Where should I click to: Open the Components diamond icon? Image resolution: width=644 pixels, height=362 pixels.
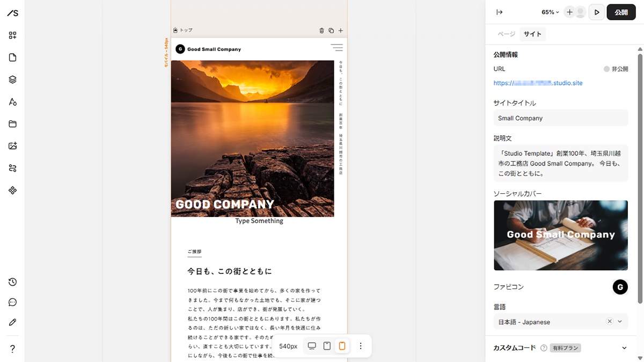(x=12, y=190)
